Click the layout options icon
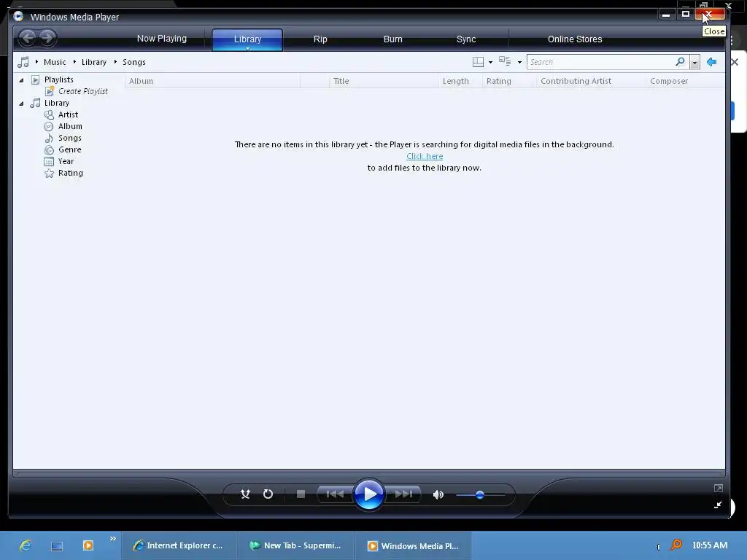This screenshot has height=560, width=747. point(478,62)
